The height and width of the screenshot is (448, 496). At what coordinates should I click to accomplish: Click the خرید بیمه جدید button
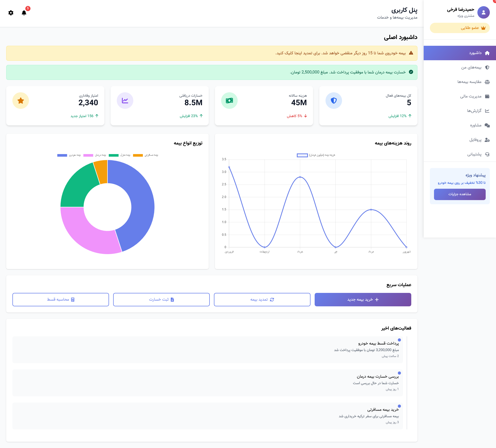(363, 299)
